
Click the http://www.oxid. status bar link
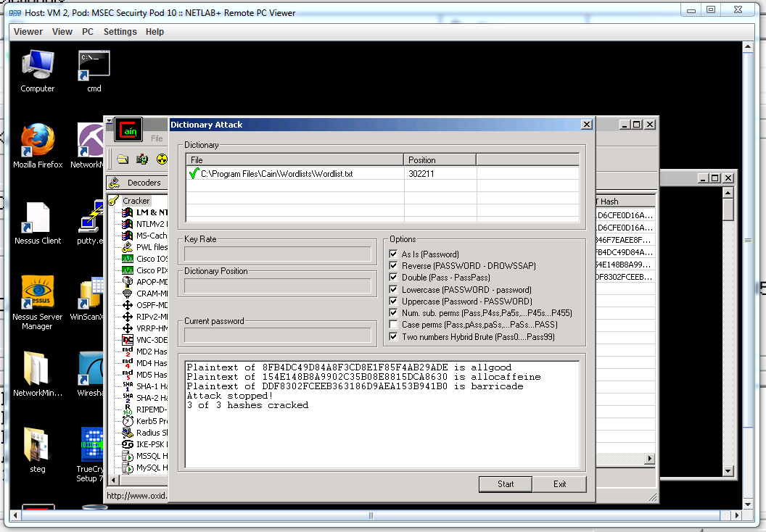pyautogui.click(x=136, y=495)
